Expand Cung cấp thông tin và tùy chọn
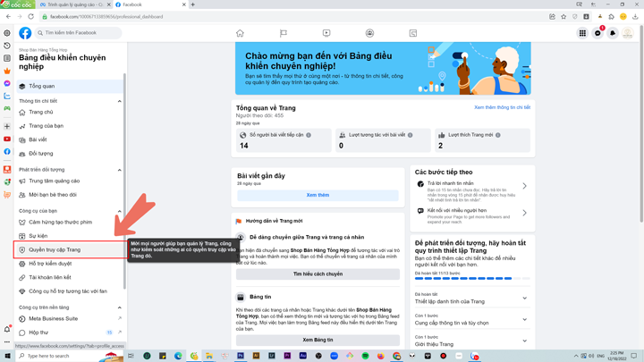The height and width of the screenshot is (362, 644). click(x=524, y=319)
